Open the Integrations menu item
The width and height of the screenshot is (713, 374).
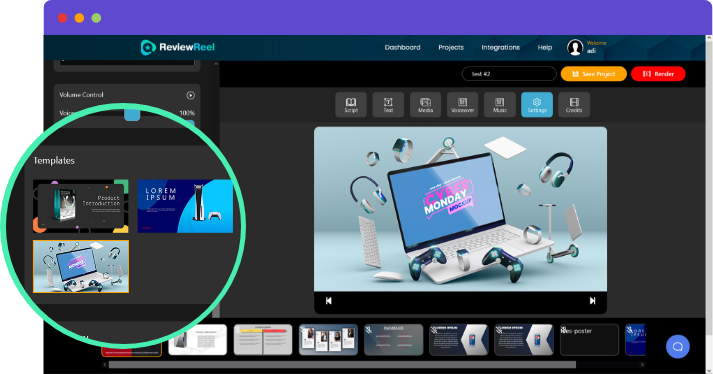coord(501,47)
